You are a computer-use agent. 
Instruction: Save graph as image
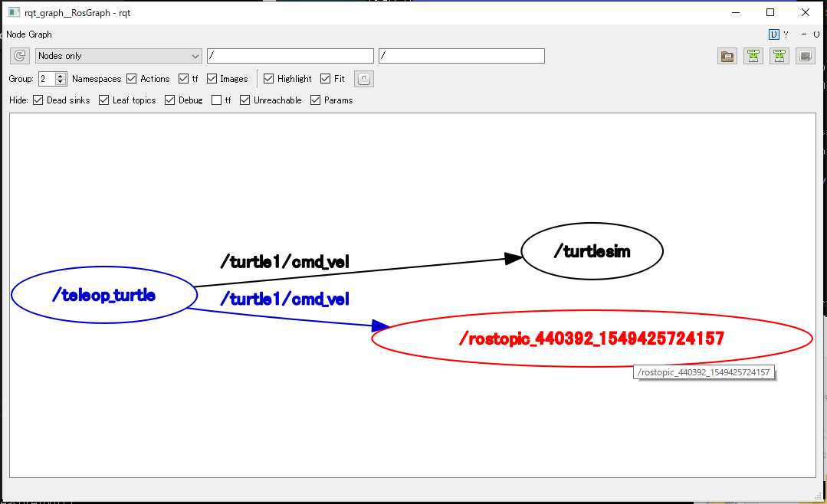(806, 55)
